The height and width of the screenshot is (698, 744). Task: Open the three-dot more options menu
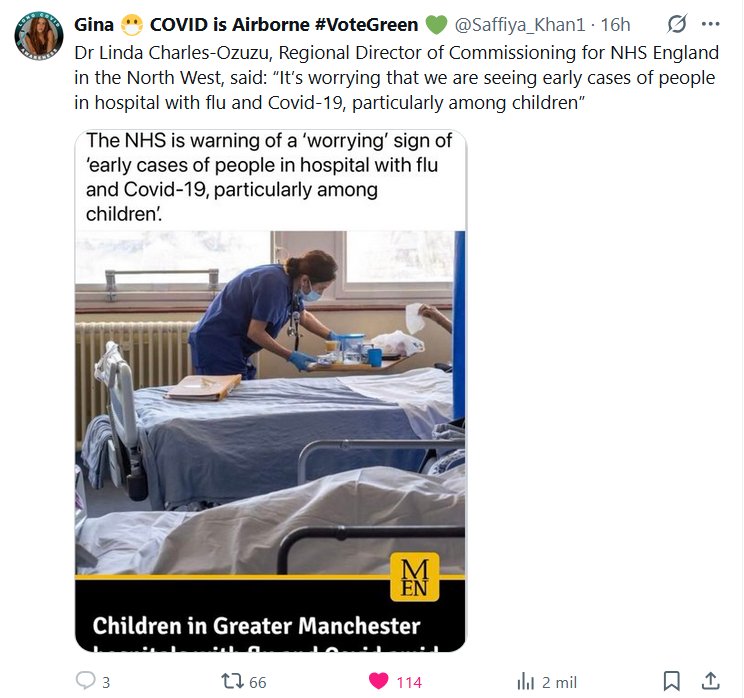pyautogui.click(x=710, y=24)
